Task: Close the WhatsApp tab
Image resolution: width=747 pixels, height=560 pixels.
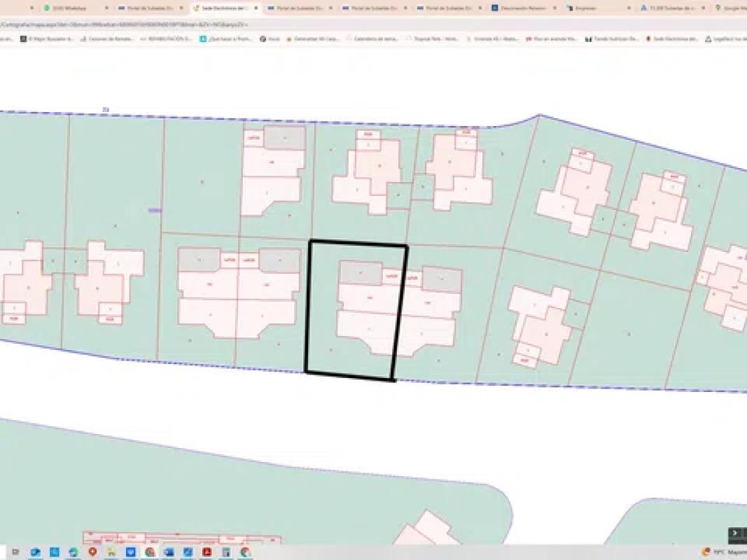Action: click(x=106, y=8)
